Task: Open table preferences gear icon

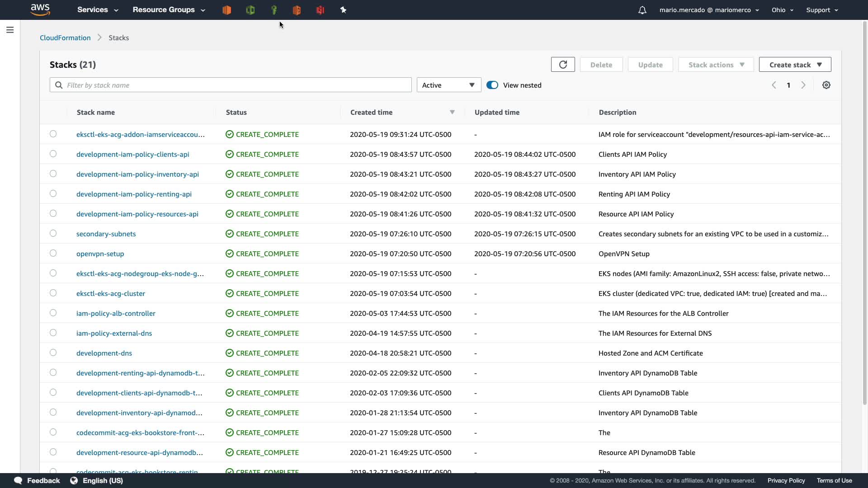Action: pyautogui.click(x=826, y=85)
